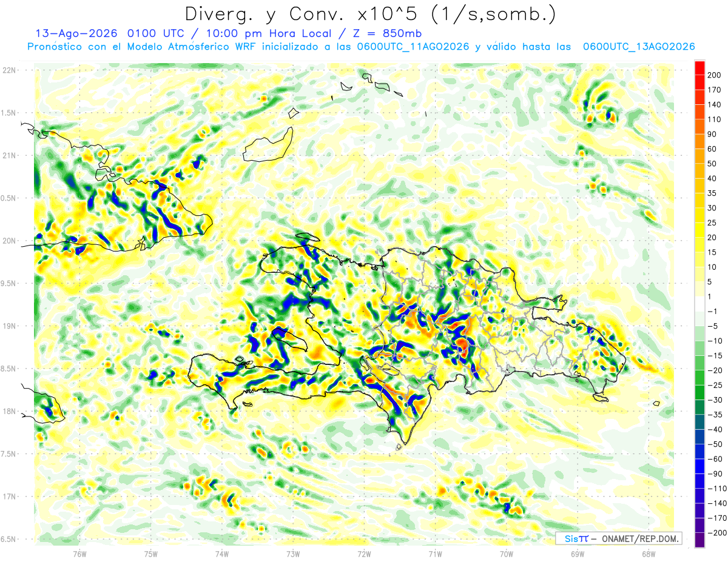Click the longitude label 69W

[578, 554]
